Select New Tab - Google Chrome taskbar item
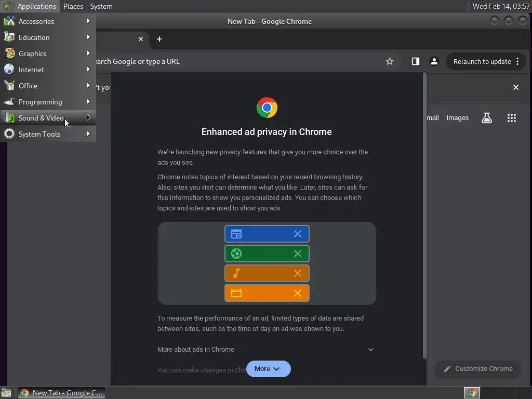 [x=61, y=393]
